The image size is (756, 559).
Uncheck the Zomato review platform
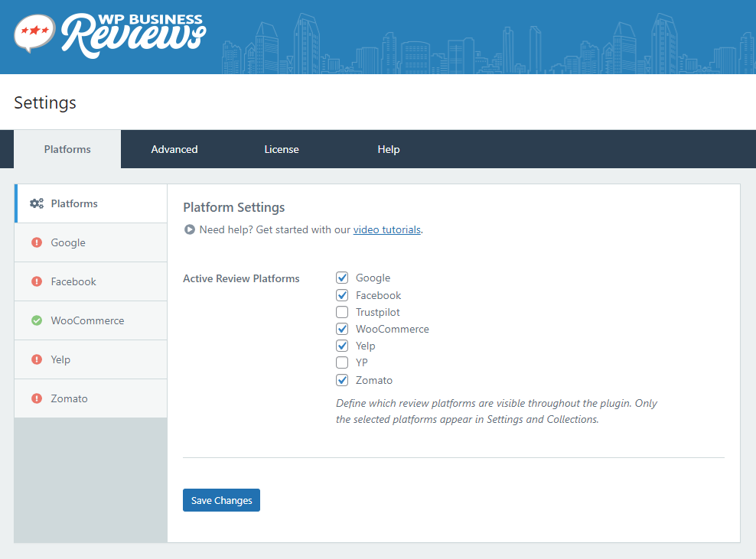[x=341, y=380]
